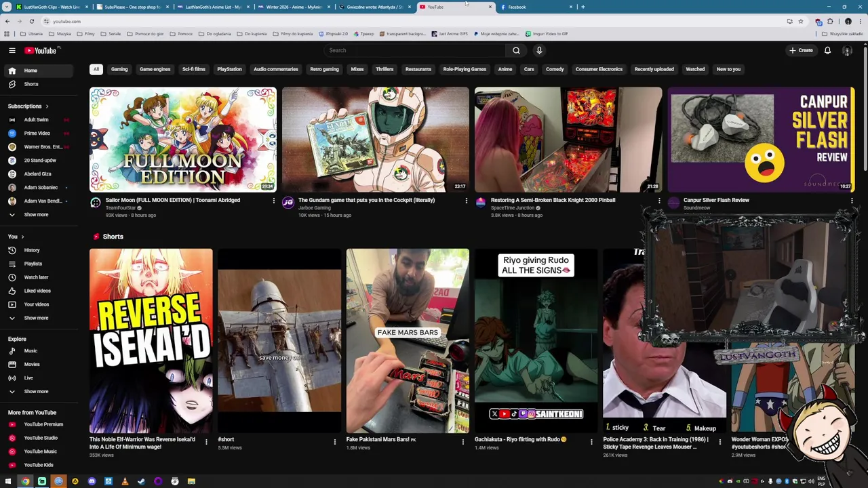The image size is (868, 488).
Task: Select the All filter chip
Action: [x=96, y=69]
